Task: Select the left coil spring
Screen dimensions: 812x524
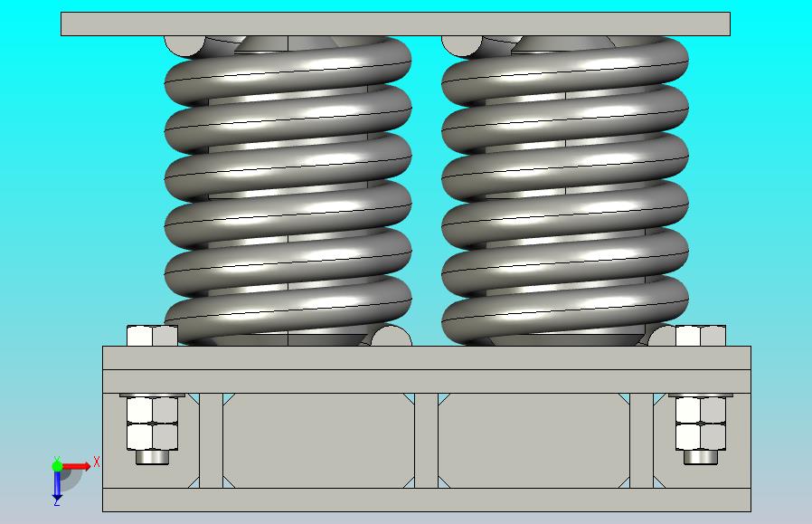Action: click(x=288, y=191)
